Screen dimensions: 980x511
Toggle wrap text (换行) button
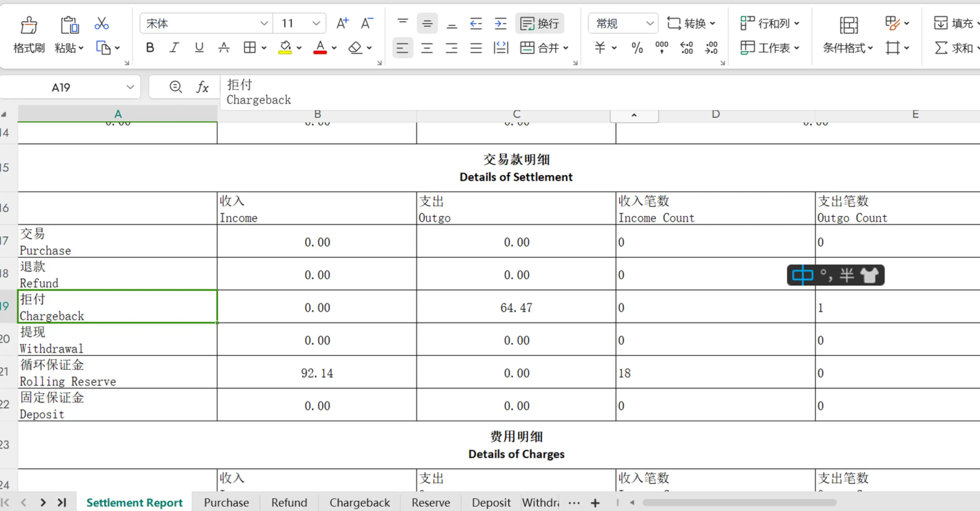point(539,24)
